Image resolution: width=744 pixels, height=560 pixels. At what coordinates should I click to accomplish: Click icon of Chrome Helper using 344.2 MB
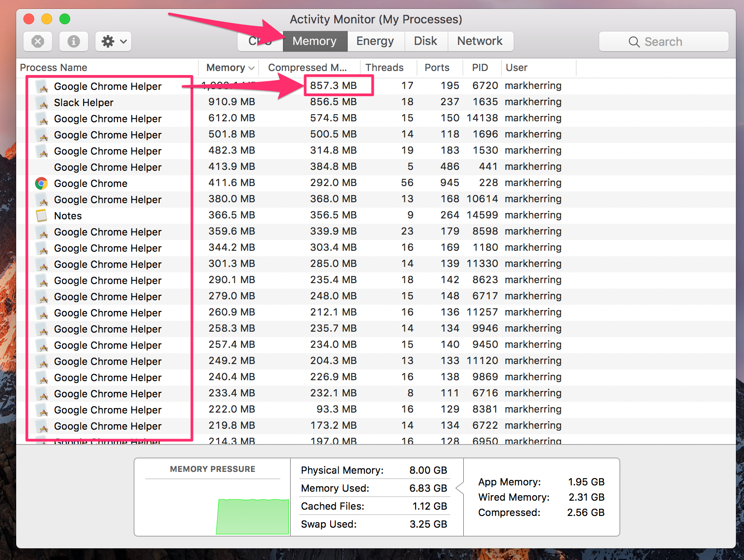tap(42, 248)
